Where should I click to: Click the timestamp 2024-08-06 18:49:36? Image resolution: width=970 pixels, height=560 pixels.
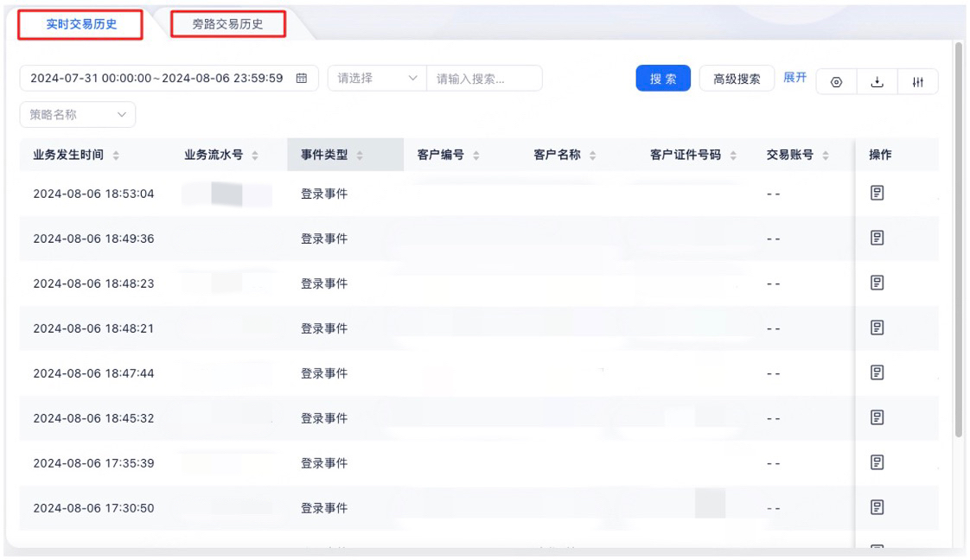click(93, 239)
